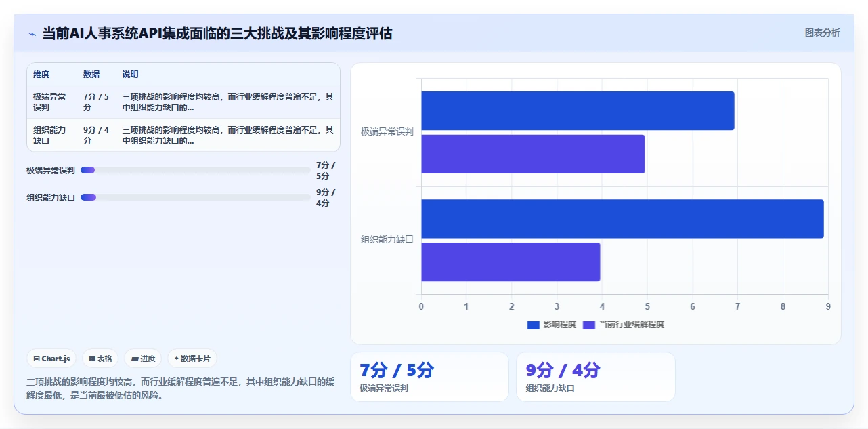Click the 极端异常误判 chart axis label

(x=387, y=132)
